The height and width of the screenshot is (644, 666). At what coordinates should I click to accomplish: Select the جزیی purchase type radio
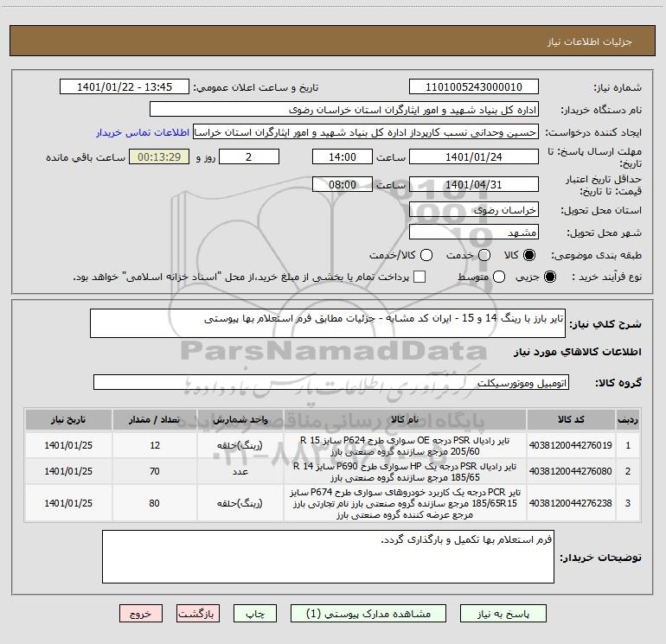click(550, 277)
